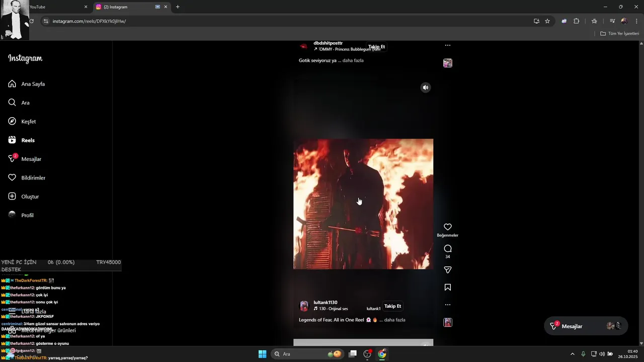Open the dbdshitposttr username link

(328, 43)
